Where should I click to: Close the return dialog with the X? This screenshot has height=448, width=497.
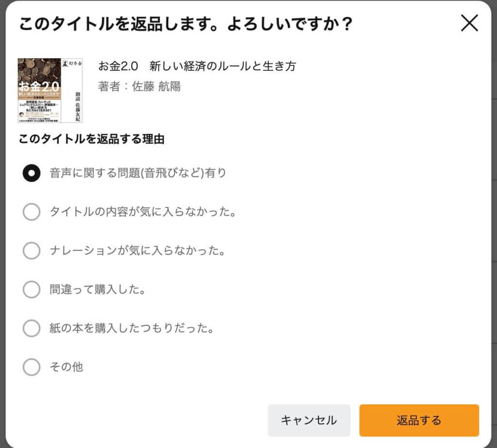coord(469,23)
